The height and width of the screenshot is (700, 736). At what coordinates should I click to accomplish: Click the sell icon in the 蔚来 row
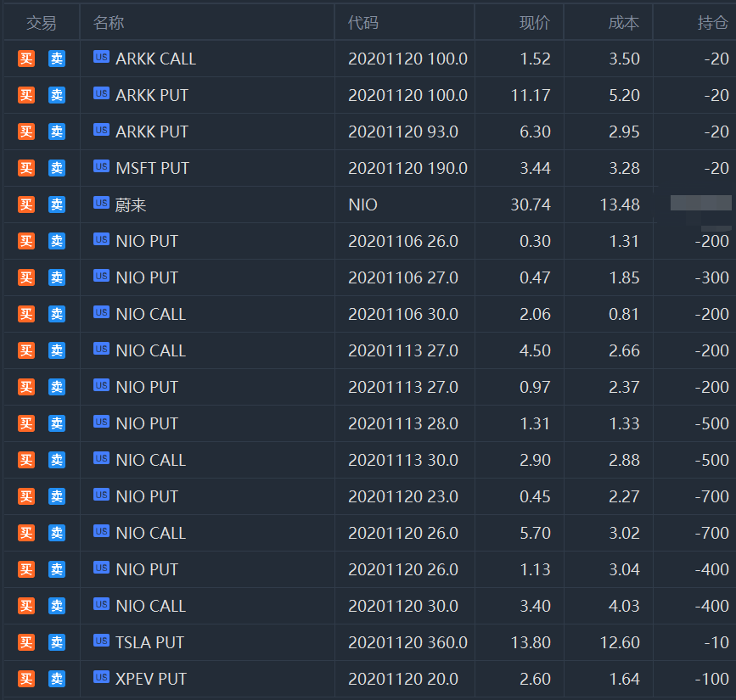(x=57, y=204)
